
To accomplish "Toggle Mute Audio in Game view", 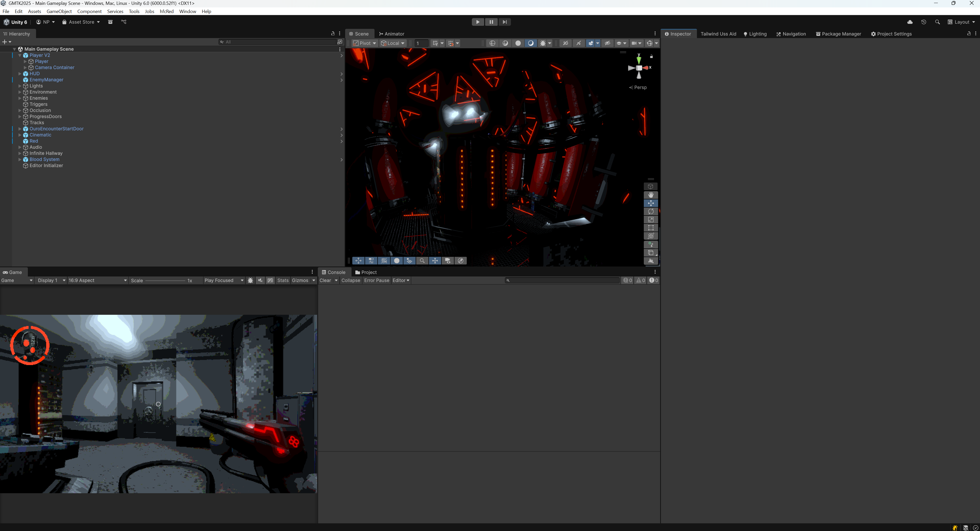I will tap(260, 281).
